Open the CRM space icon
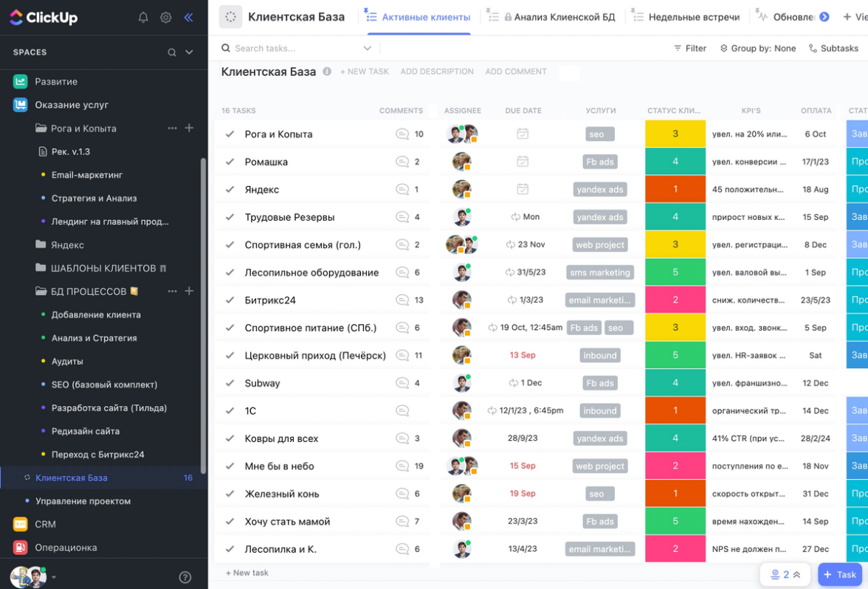 click(x=21, y=524)
